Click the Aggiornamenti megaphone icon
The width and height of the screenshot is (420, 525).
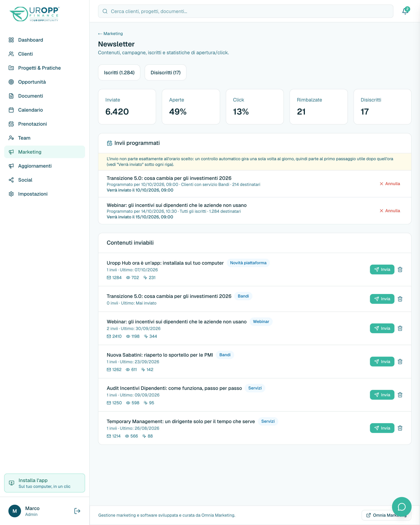click(x=11, y=166)
